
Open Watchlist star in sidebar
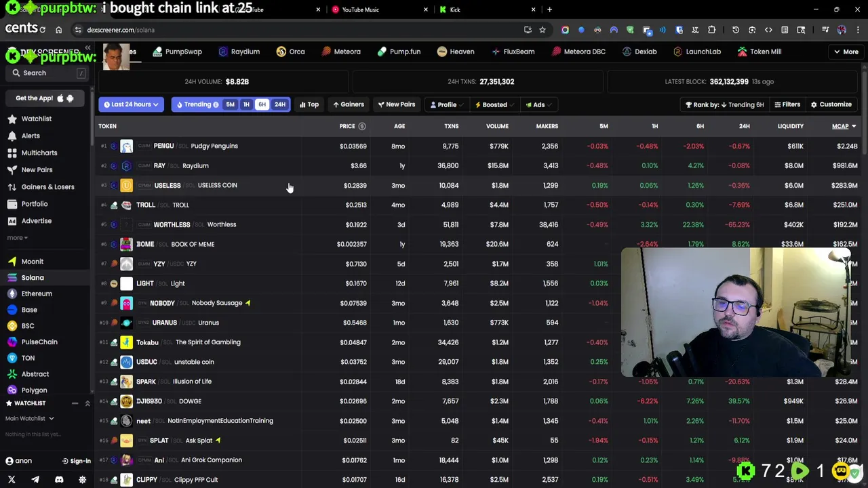(x=12, y=119)
